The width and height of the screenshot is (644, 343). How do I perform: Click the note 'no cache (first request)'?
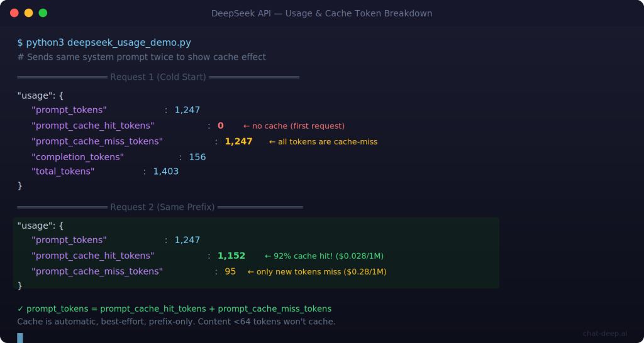point(299,126)
